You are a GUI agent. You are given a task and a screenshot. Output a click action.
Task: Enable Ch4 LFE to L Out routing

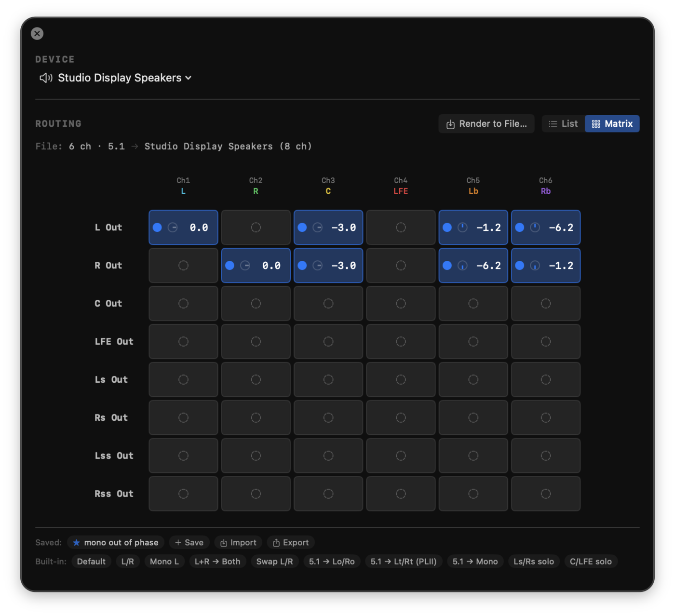401,228
